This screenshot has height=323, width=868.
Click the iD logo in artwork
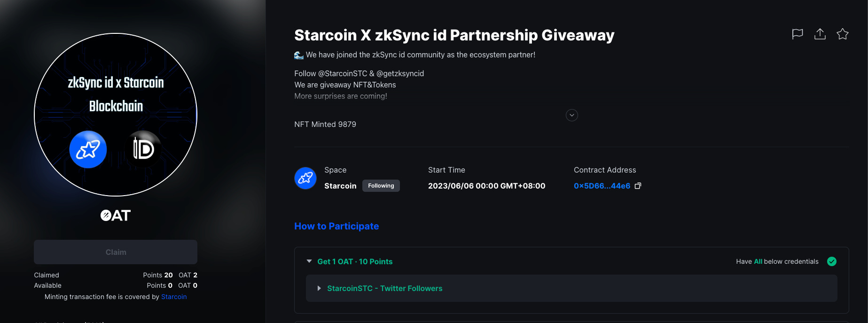143,150
